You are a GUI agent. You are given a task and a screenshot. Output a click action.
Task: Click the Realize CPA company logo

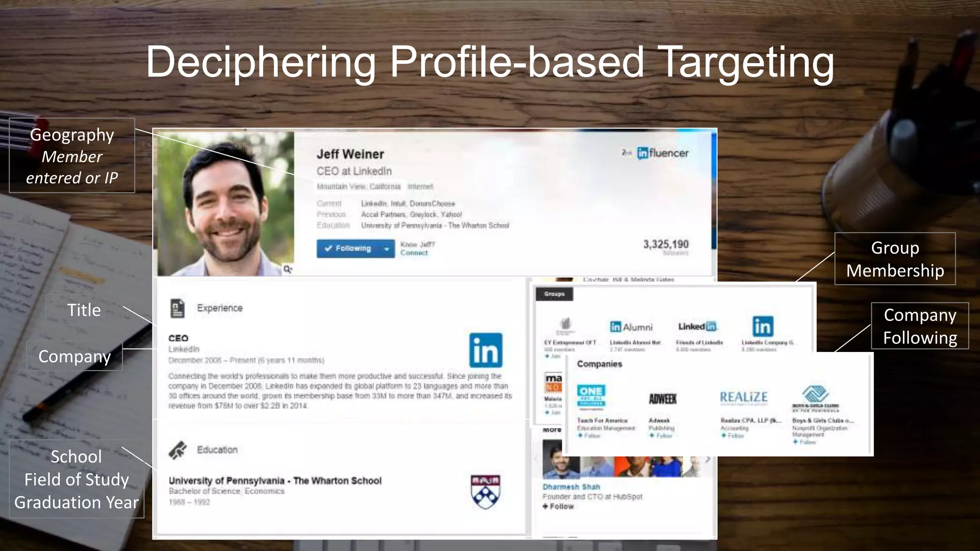[744, 397]
